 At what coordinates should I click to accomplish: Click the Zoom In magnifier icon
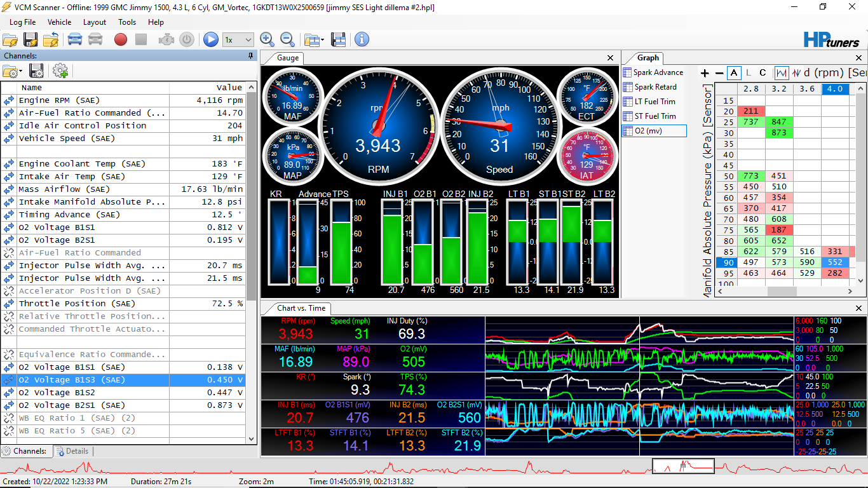tap(268, 39)
